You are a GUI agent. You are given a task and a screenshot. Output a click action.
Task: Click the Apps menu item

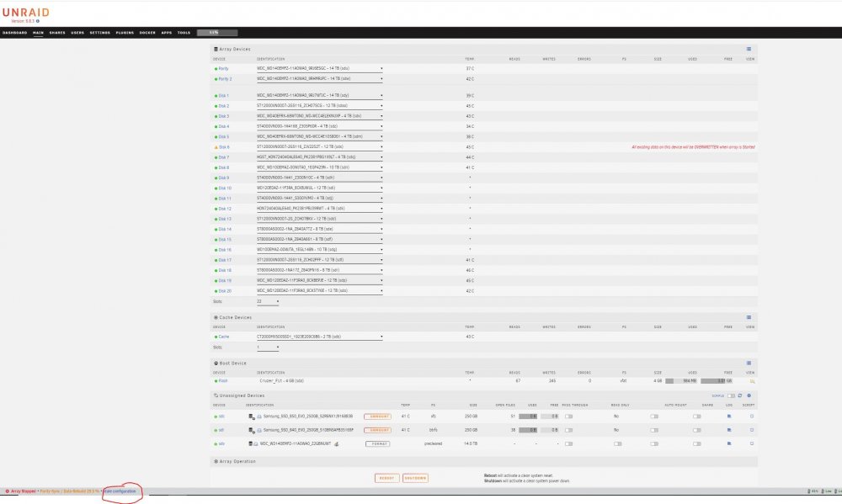(x=167, y=33)
